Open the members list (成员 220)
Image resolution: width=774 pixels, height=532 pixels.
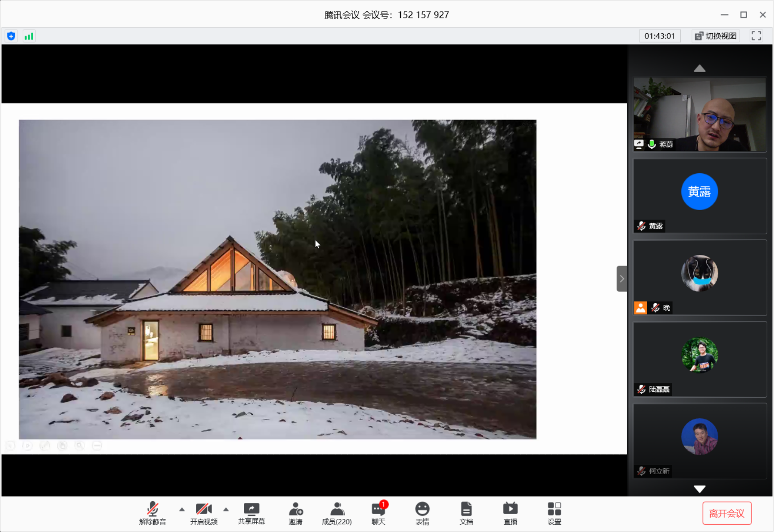pyautogui.click(x=337, y=513)
